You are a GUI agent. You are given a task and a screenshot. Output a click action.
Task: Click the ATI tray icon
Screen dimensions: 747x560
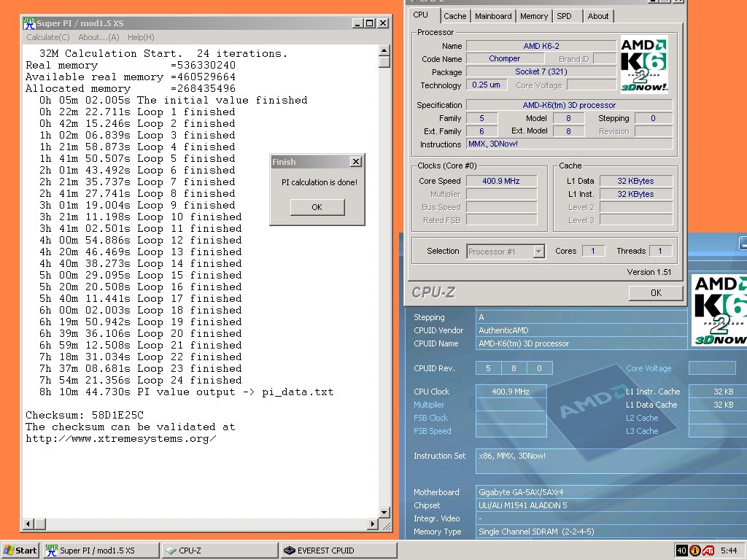(x=708, y=551)
